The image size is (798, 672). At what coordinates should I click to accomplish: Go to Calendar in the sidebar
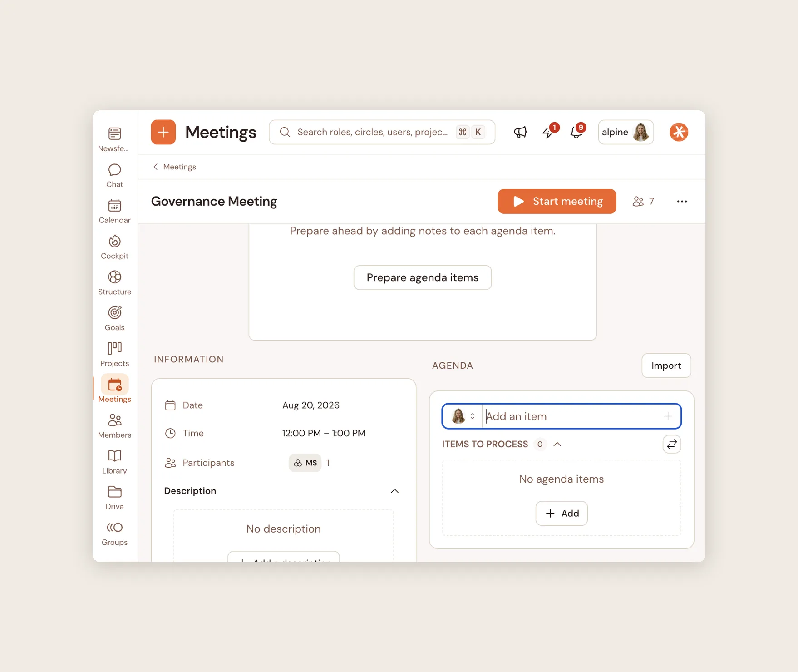[114, 211]
